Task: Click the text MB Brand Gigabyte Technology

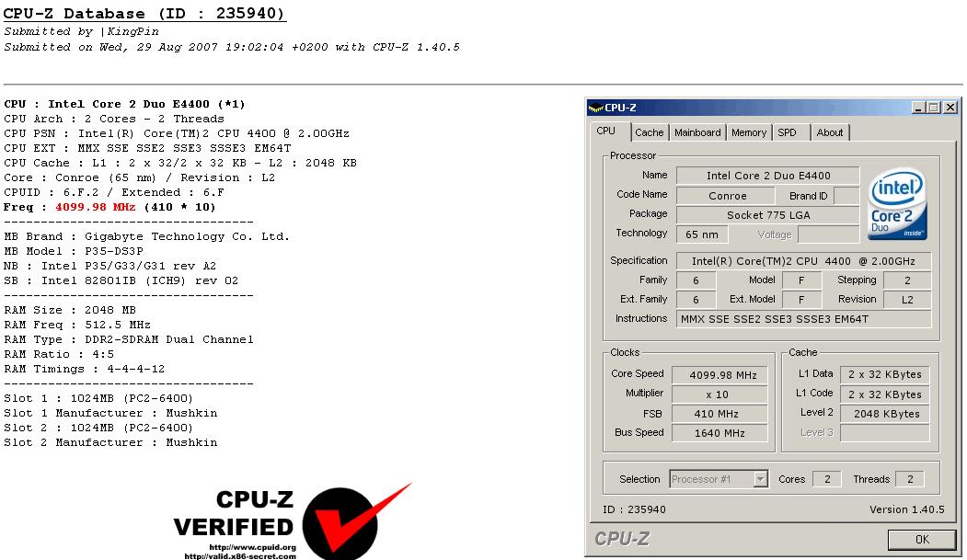Action: click(x=147, y=236)
